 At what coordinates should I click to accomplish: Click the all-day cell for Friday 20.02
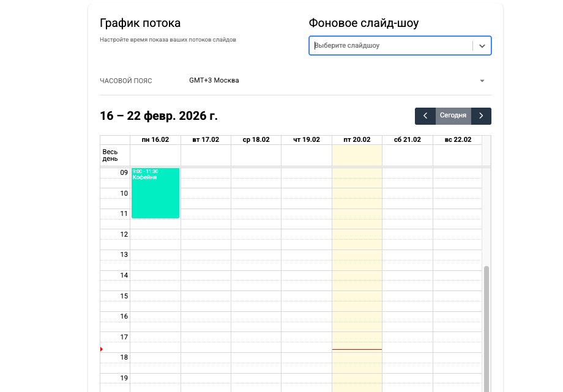(357, 155)
